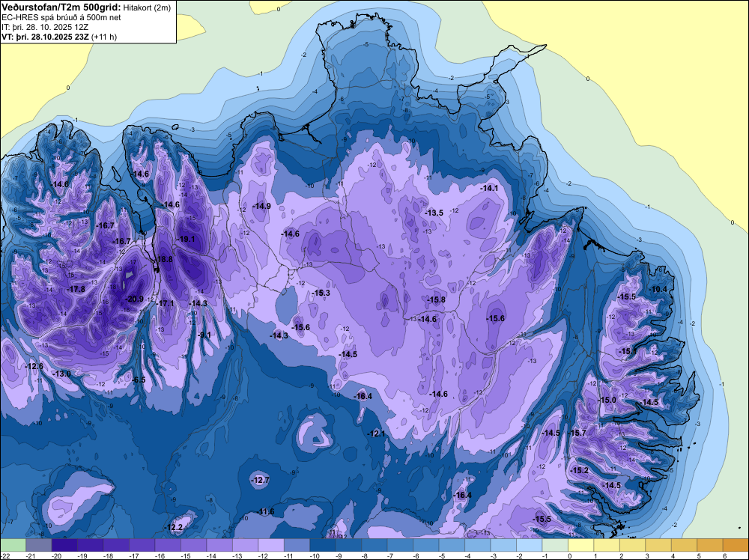The width and height of the screenshot is (749, 560).
Task: Click the -18.8 temperature label
Action: [164, 259]
